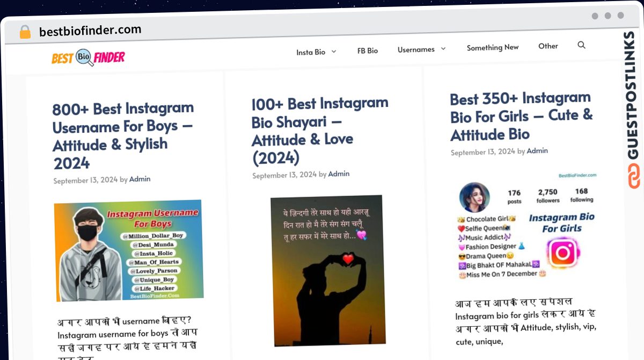
Task: Click the bestbiofinder.com address text
Action: 90,31
